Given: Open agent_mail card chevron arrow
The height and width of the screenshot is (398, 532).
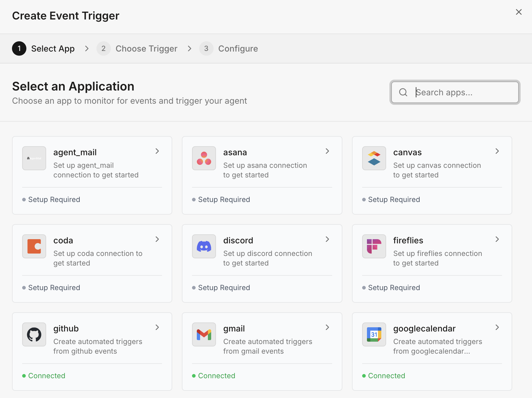Looking at the screenshot, I should (157, 151).
